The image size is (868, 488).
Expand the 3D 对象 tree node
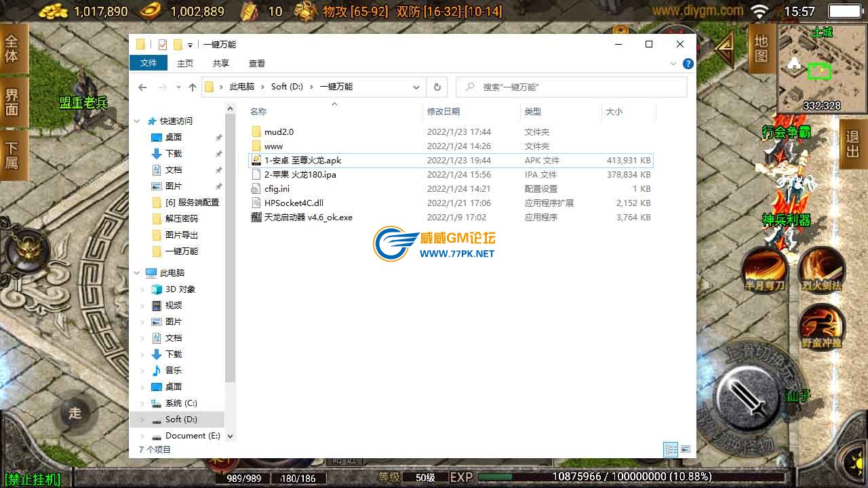tap(142, 289)
